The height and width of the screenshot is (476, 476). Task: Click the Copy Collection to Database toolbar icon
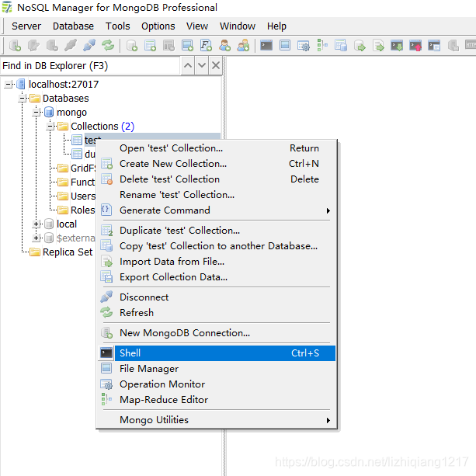(341, 46)
